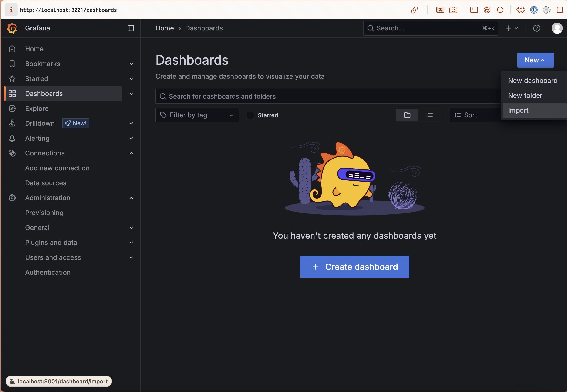The image size is (567, 392).
Task: Open the plus quick-add dropdown in header
Action: 512,28
